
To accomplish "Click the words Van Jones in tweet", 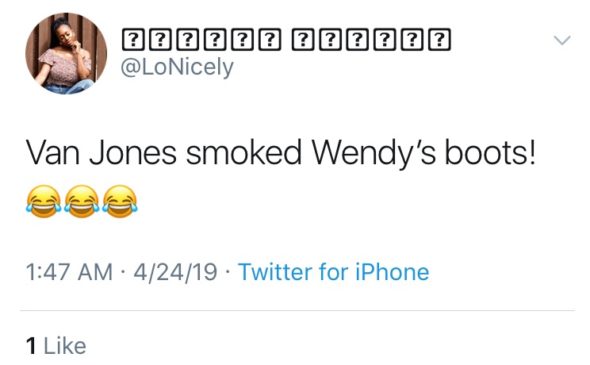I will [101, 153].
